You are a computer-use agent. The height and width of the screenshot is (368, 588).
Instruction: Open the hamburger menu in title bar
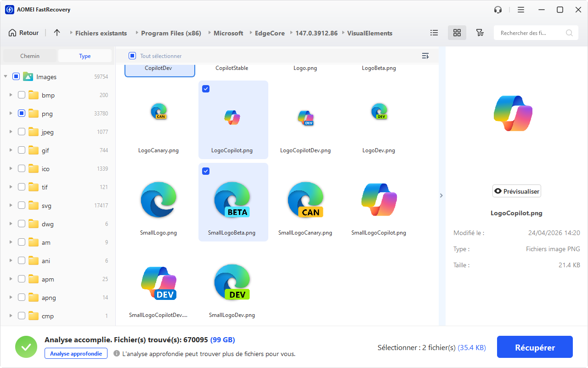click(520, 10)
